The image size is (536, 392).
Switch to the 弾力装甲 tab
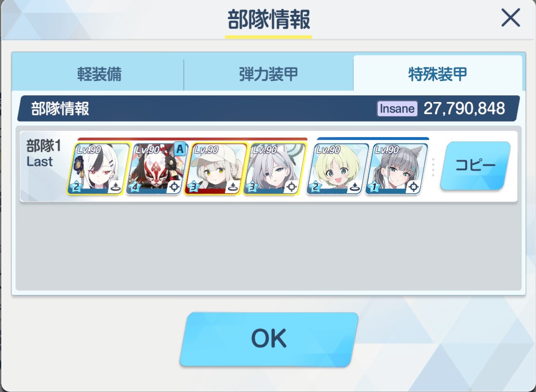pyautogui.click(x=268, y=74)
